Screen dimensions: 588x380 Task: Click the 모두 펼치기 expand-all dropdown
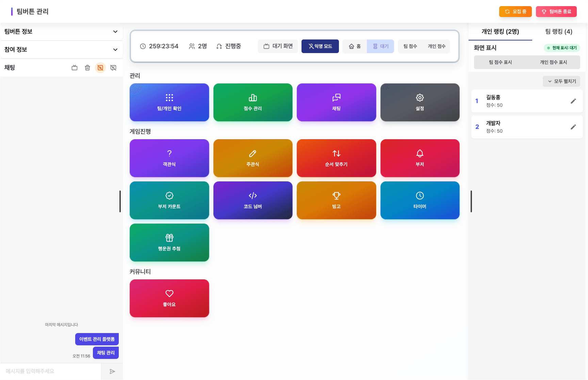coord(561,81)
